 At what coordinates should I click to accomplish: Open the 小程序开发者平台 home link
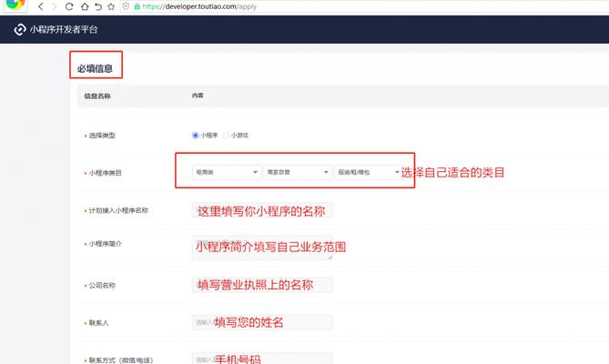pos(64,29)
